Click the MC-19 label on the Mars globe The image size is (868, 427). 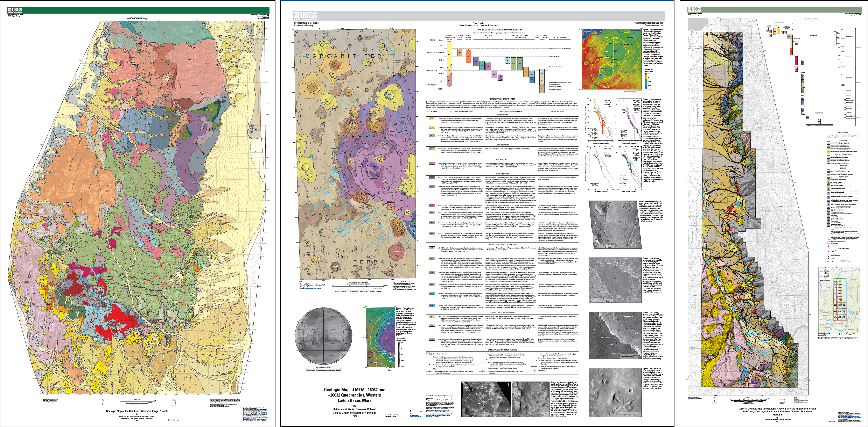click(x=317, y=343)
